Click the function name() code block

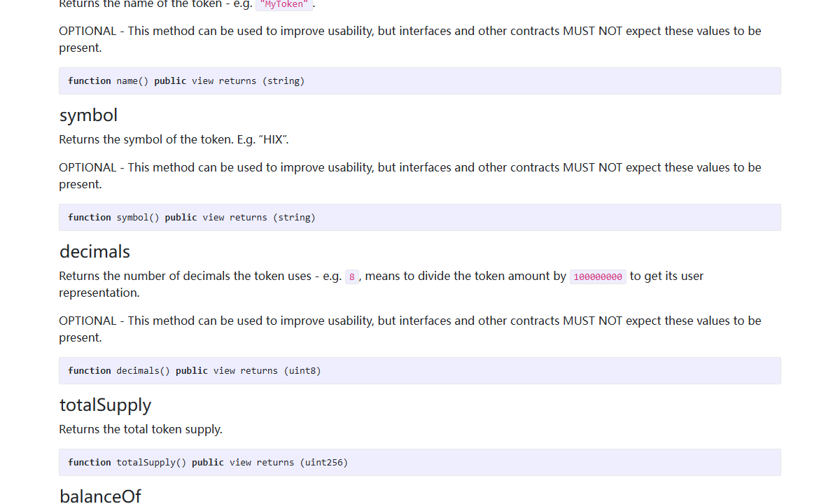[420, 80]
